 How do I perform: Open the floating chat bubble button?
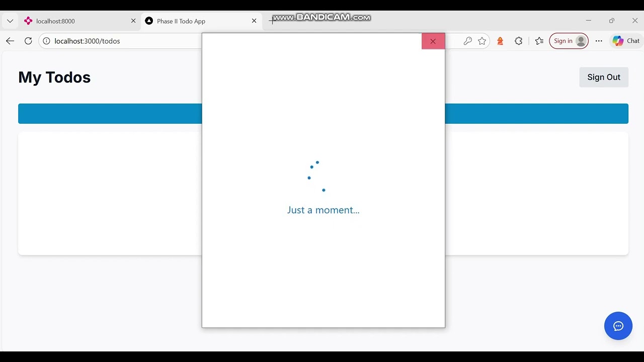[x=618, y=326]
